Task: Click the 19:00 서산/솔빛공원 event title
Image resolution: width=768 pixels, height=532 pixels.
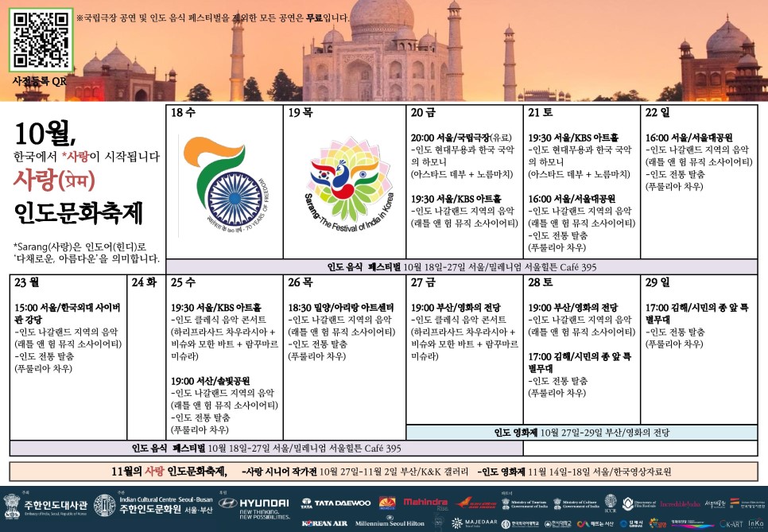Action: [210, 381]
